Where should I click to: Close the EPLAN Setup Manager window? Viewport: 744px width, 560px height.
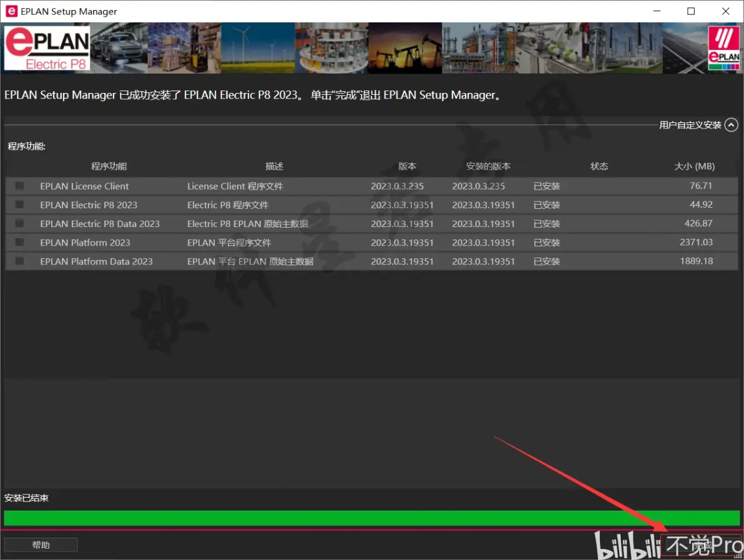coord(725,11)
